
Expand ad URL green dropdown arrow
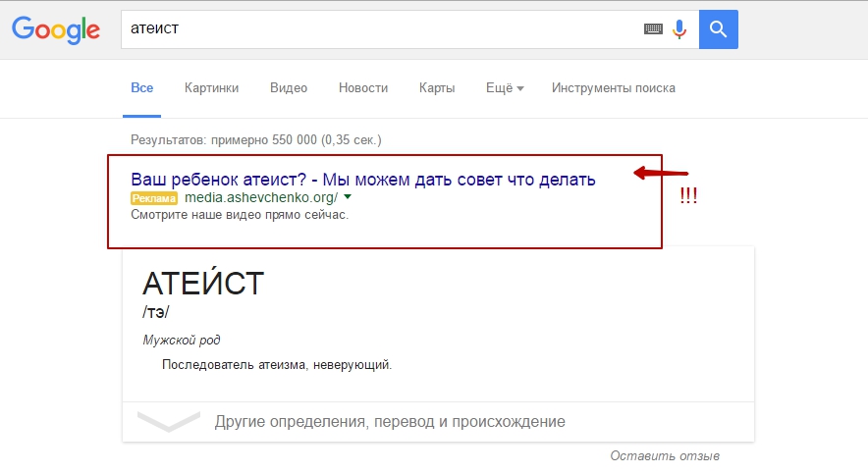pyautogui.click(x=348, y=197)
